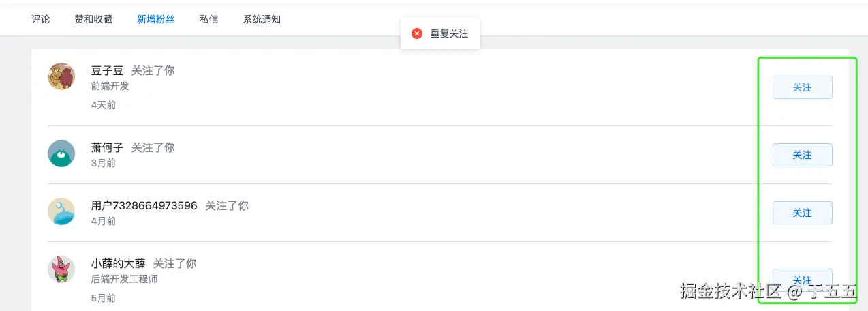Open 萧何子's teal monster avatar

pyautogui.click(x=61, y=153)
